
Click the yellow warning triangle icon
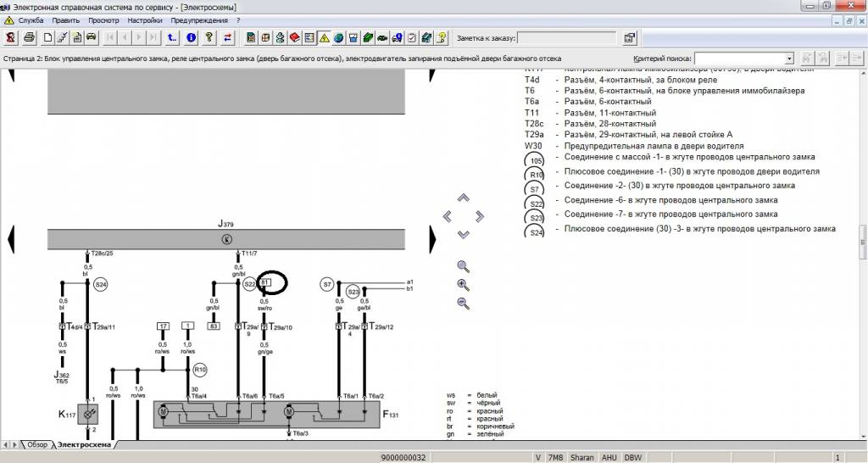pyautogui.click(x=324, y=37)
